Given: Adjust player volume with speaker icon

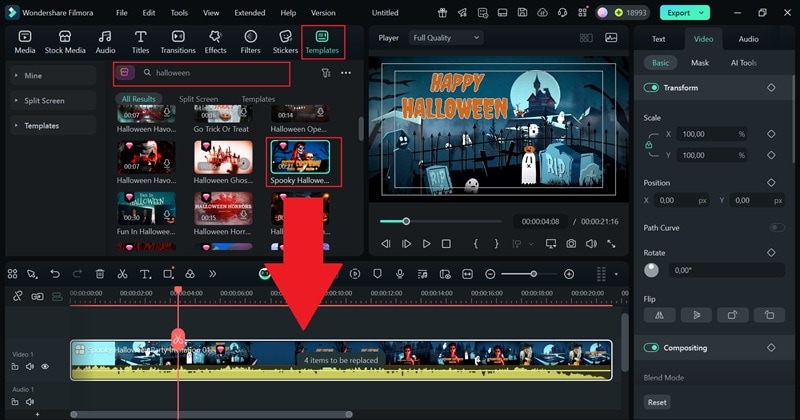Looking at the screenshot, I should click(591, 244).
